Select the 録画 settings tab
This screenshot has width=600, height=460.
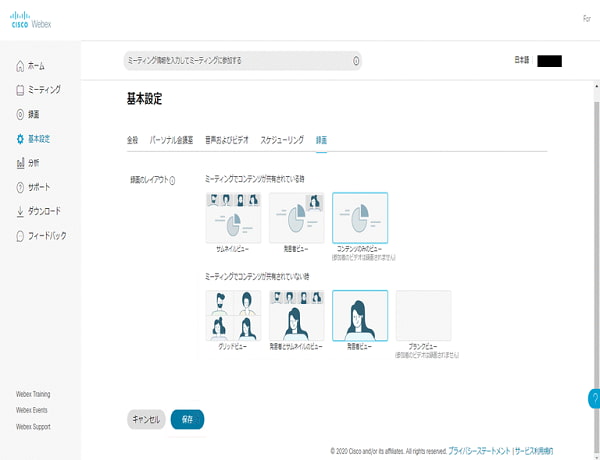pyautogui.click(x=321, y=140)
